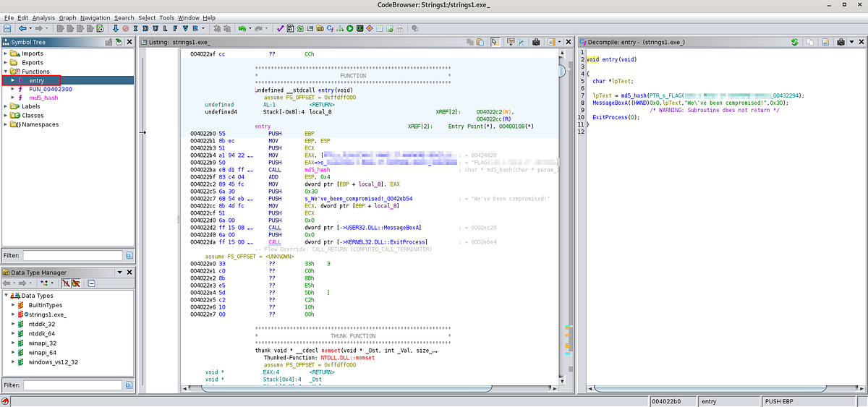Screen dimensions: 868x407
Task: Close the Data Type Manager panel
Action: point(129,273)
